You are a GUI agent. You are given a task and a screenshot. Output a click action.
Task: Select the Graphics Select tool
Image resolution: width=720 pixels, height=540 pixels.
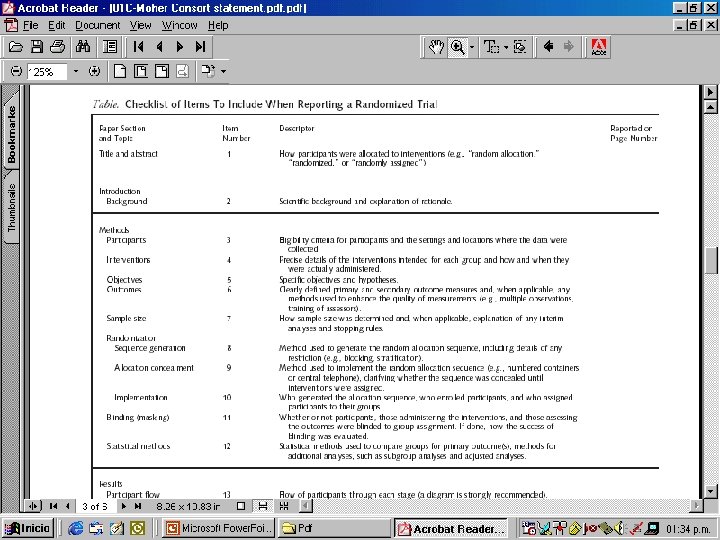pyautogui.click(x=520, y=47)
